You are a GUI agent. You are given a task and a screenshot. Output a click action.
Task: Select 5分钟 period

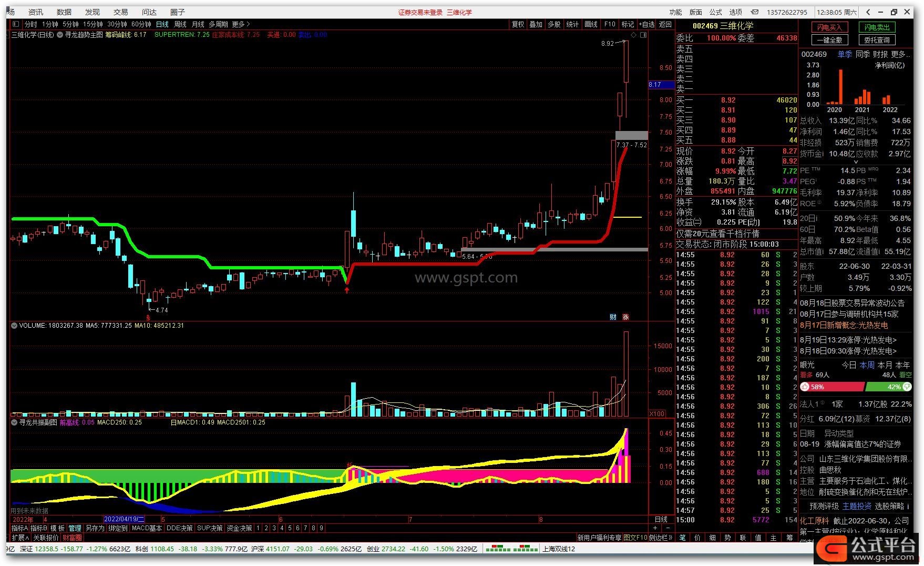point(70,24)
